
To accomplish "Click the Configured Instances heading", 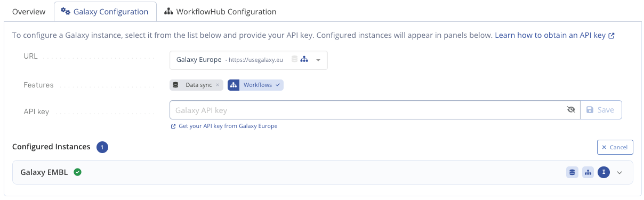I will (51, 147).
